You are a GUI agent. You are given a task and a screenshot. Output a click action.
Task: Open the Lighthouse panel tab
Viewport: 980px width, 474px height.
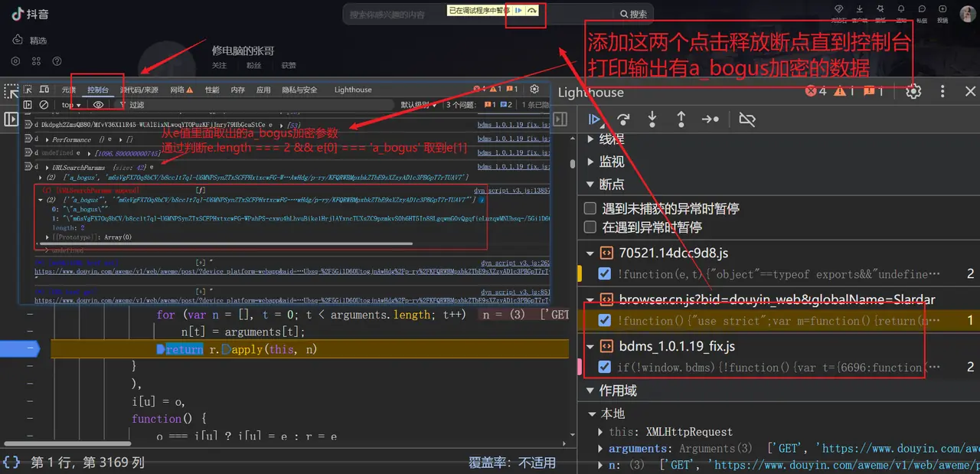pos(352,90)
